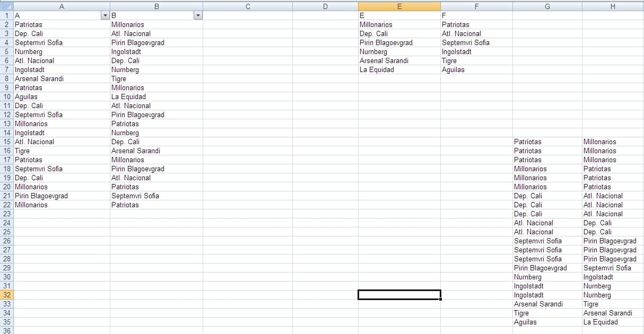This screenshot has width=644, height=334.
Task: Click cell H15 Millonarios
Action: click(613, 142)
